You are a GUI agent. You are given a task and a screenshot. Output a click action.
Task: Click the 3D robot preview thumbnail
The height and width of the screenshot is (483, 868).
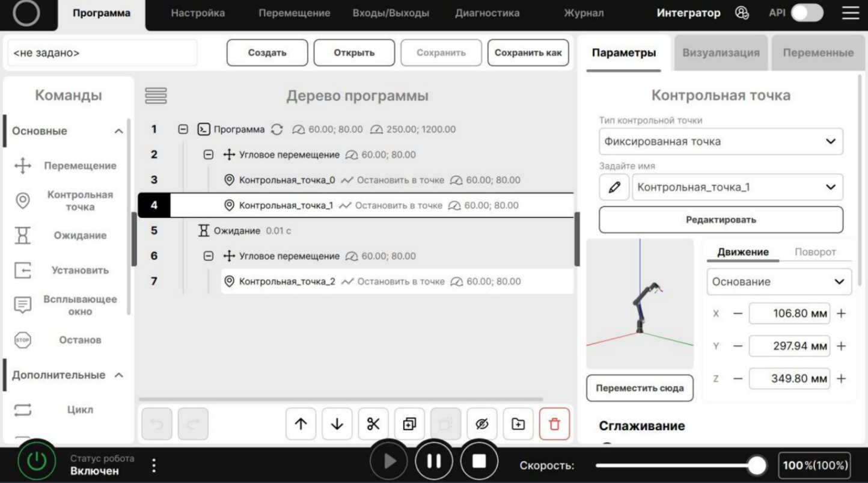[x=640, y=304]
